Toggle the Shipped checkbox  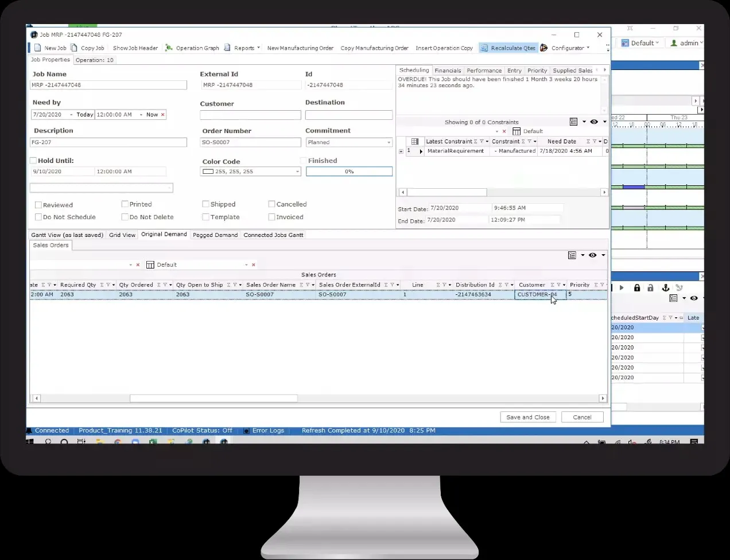(205, 204)
